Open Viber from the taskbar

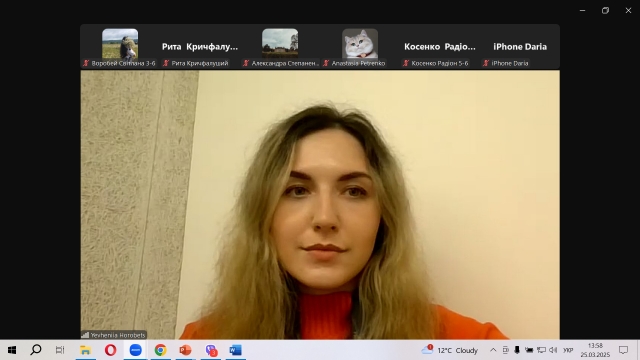211,350
